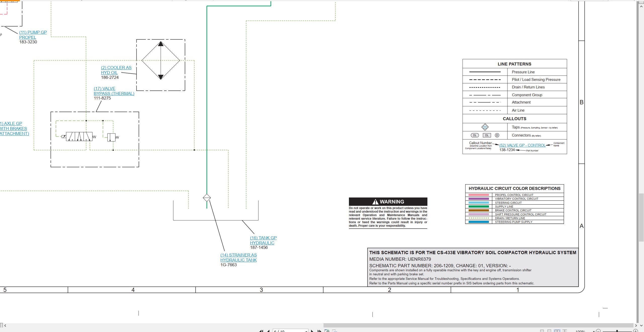This screenshot has height=332, width=644.
Task: Click the oval DL connector symbol
Action: pyautogui.click(x=475, y=135)
